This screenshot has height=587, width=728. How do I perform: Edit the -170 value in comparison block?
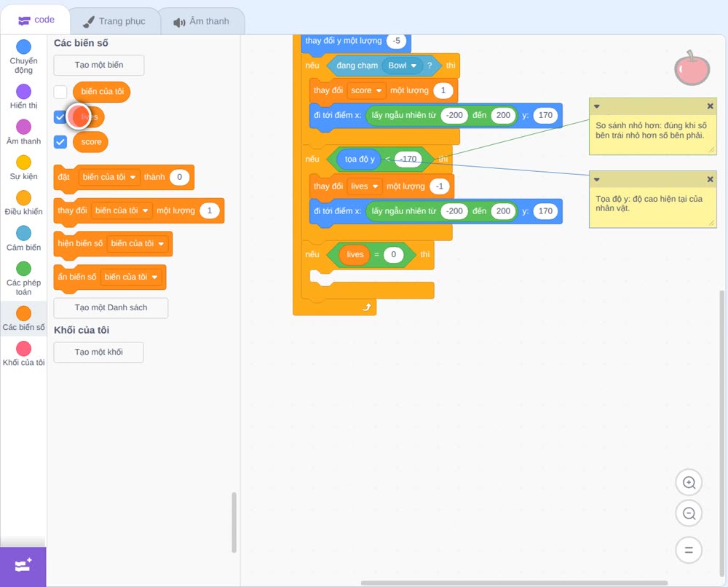tap(408, 159)
